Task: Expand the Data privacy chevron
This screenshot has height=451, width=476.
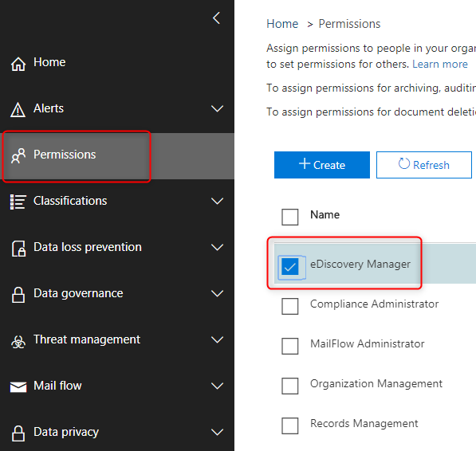Action: pos(217,432)
